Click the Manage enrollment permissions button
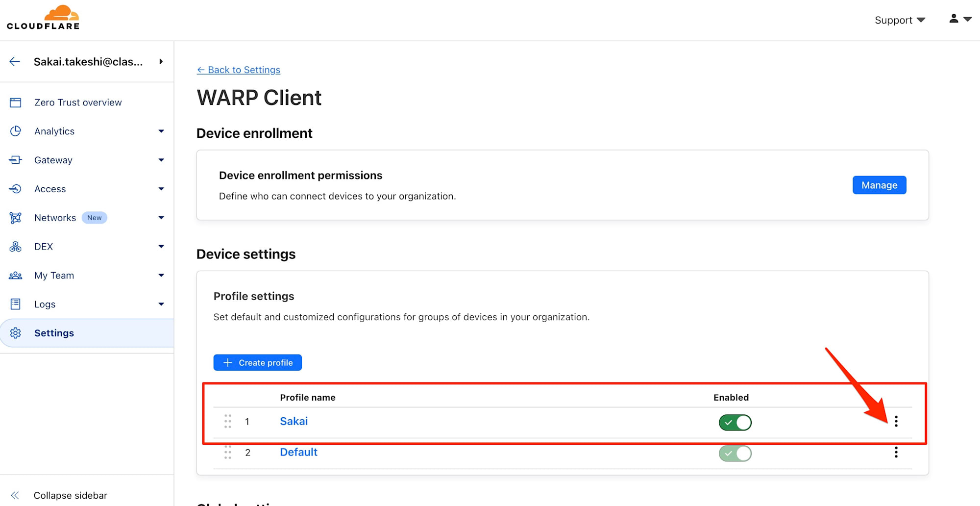The height and width of the screenshot is (506, 980). tap(879, 185)
